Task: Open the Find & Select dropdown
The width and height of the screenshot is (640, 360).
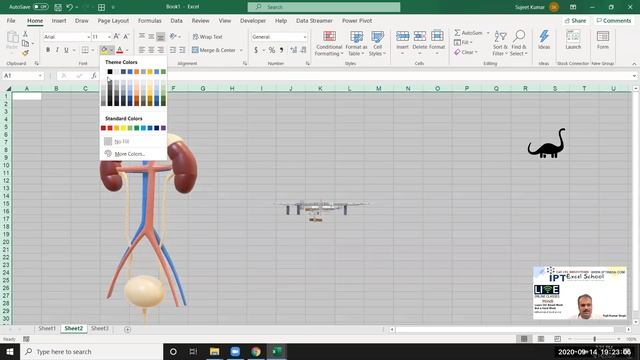Action: [x=519, y=43]
